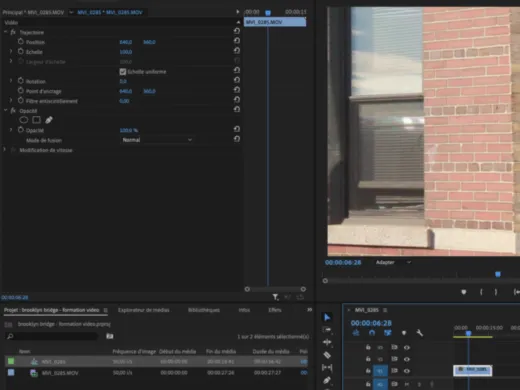Select the MVI_0285.MOV clip row in project
Image resolution: width=520 pixels, height=390 pixels.
click(156, 373)
